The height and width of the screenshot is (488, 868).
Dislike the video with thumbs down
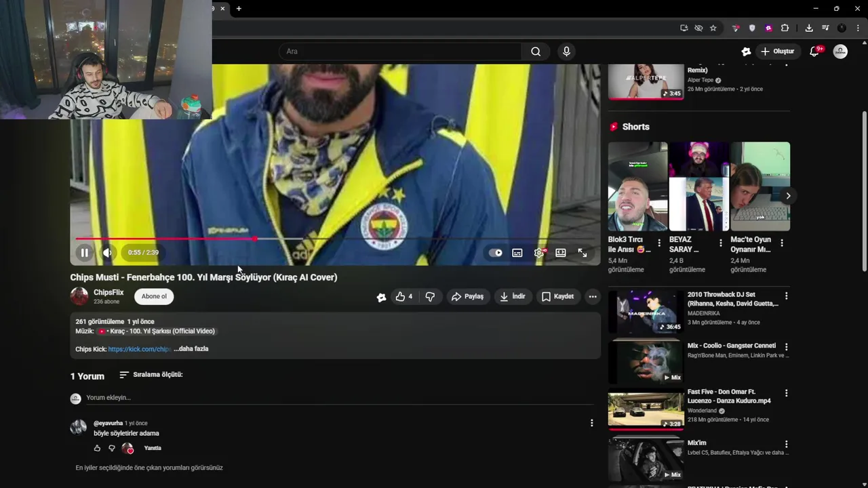point(430,296)
